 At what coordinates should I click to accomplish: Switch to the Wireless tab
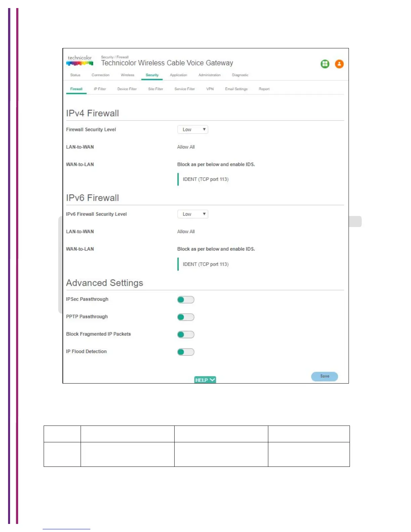(x=128, y=75)
